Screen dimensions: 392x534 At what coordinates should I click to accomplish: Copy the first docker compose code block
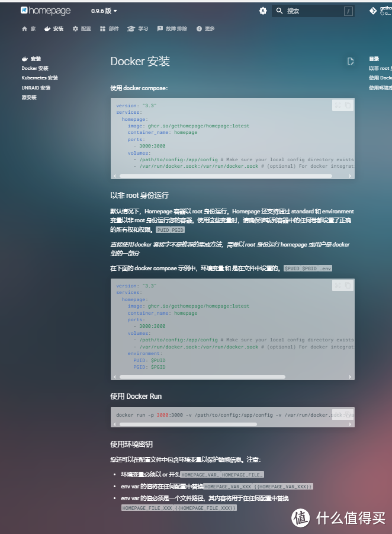(348, 105)
